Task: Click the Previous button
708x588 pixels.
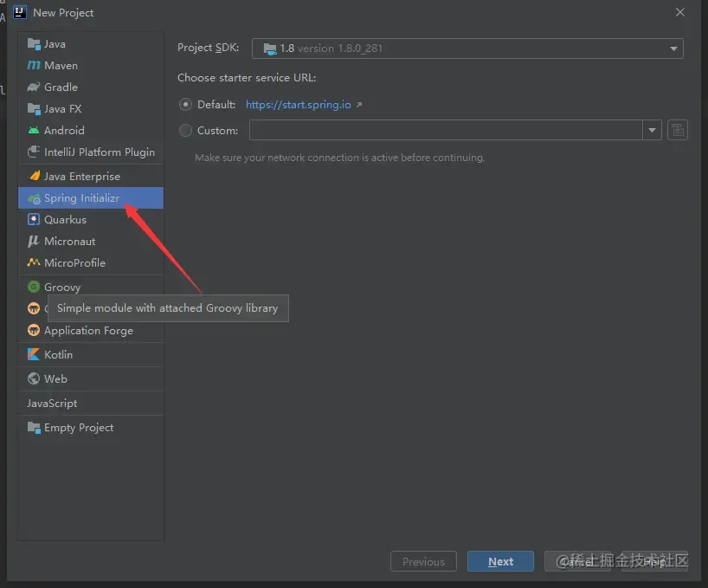Action: pyautogui.click(x=423, y=561)
